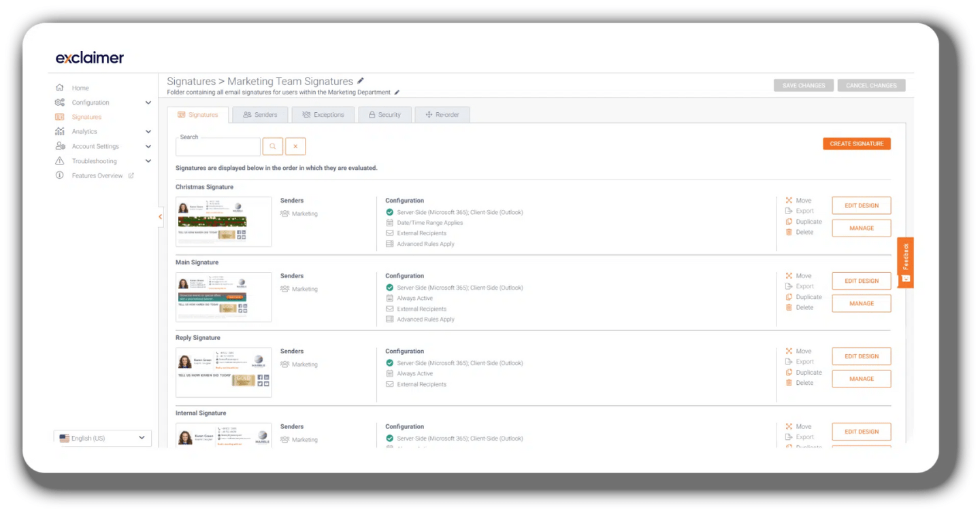980x514 pixels.
Task: Switch to the Senders tab
Action: (259, 115)
